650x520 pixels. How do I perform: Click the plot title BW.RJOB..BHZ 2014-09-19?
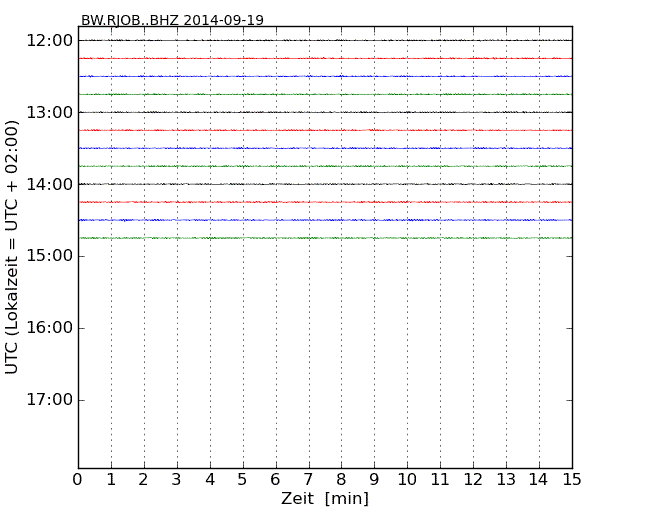tap(172, 20)
